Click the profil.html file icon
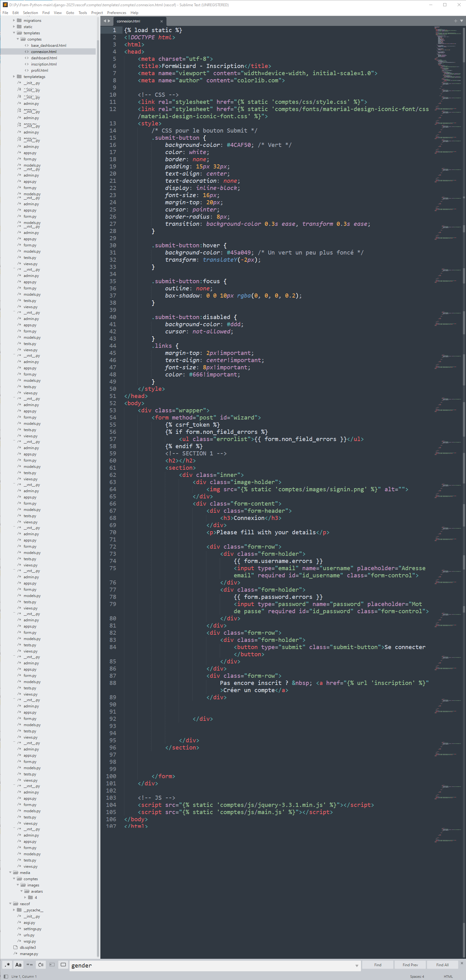The width and height of the screenshot is (466, 980). pos(26,70)
